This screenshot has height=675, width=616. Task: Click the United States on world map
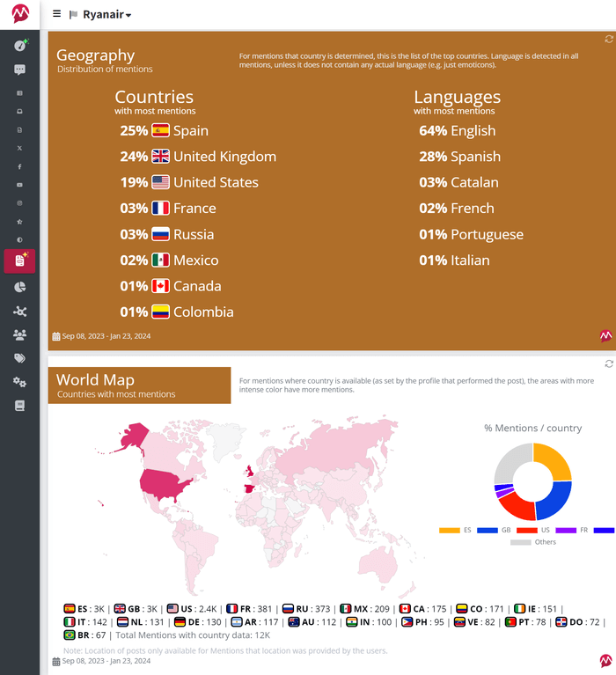(164, 483)
